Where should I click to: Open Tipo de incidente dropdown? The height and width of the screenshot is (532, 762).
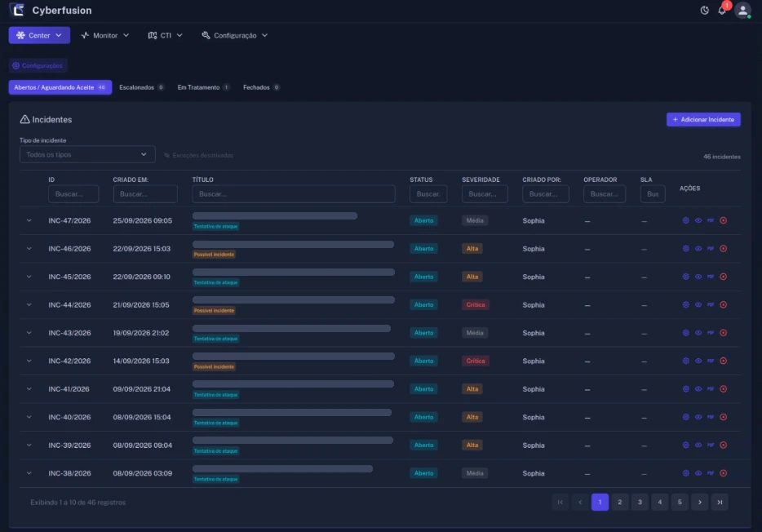click(87, 154)
